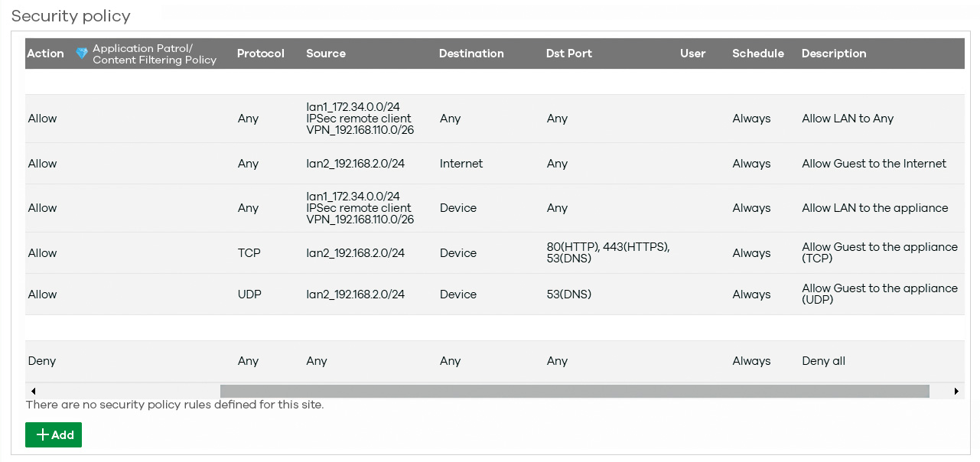Click the User column header
Viewport: 980px width, 462px height.
(x=693, y=54)
